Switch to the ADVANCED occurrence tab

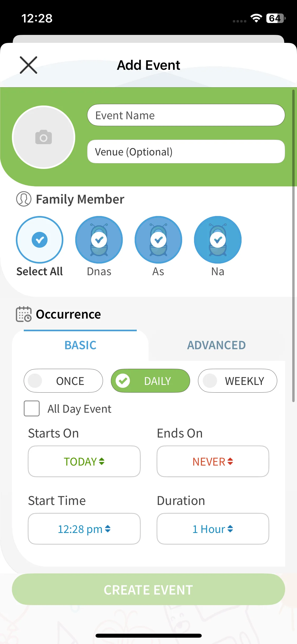[216, 345]
